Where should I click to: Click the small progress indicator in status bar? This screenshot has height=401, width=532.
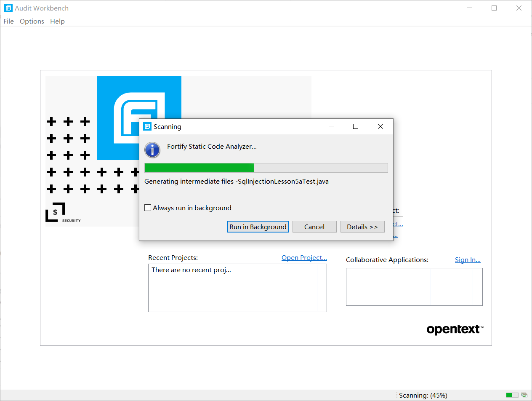click(x=512, y=395)
